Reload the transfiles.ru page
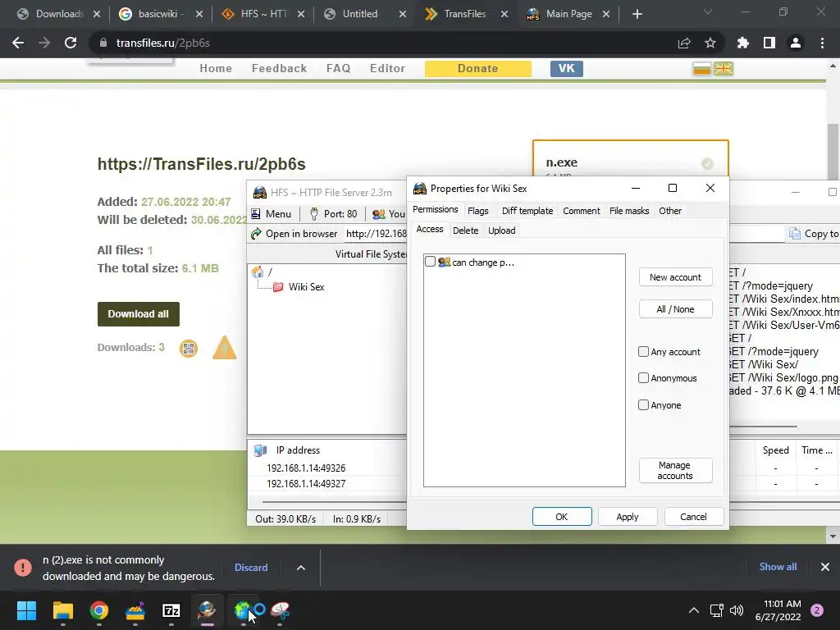Viewport: 840px width, 630px height. [x=71, y=43]
